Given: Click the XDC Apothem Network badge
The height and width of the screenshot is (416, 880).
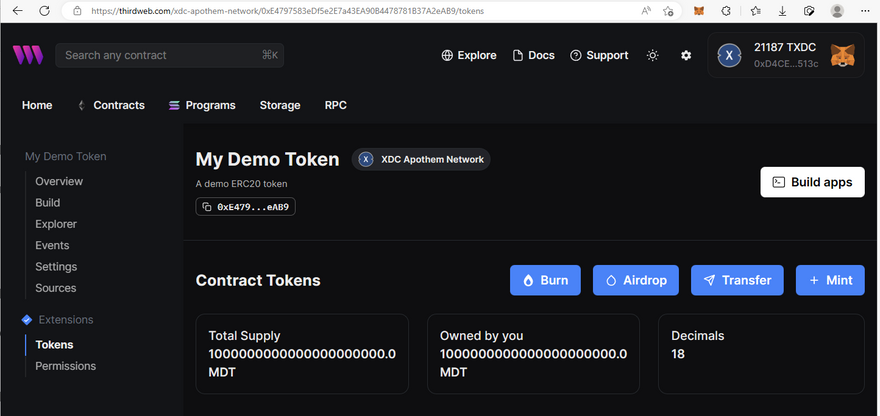Looking at the screenshot, I should click(421, 159).
